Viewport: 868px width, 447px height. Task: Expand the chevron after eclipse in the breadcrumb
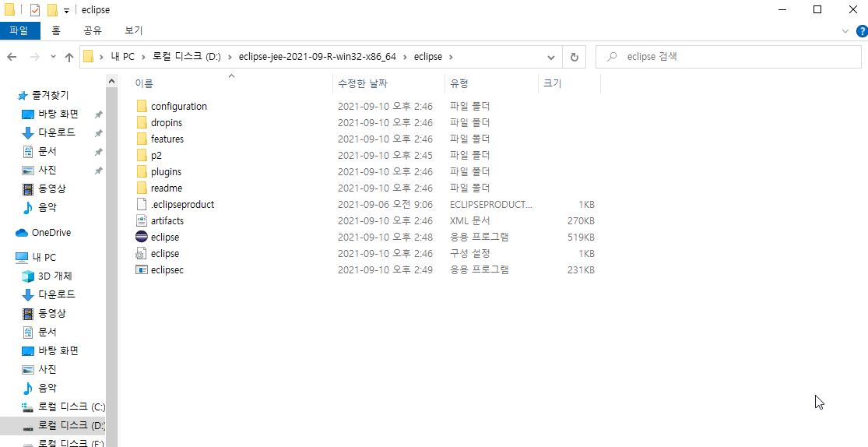pos(451,57)
